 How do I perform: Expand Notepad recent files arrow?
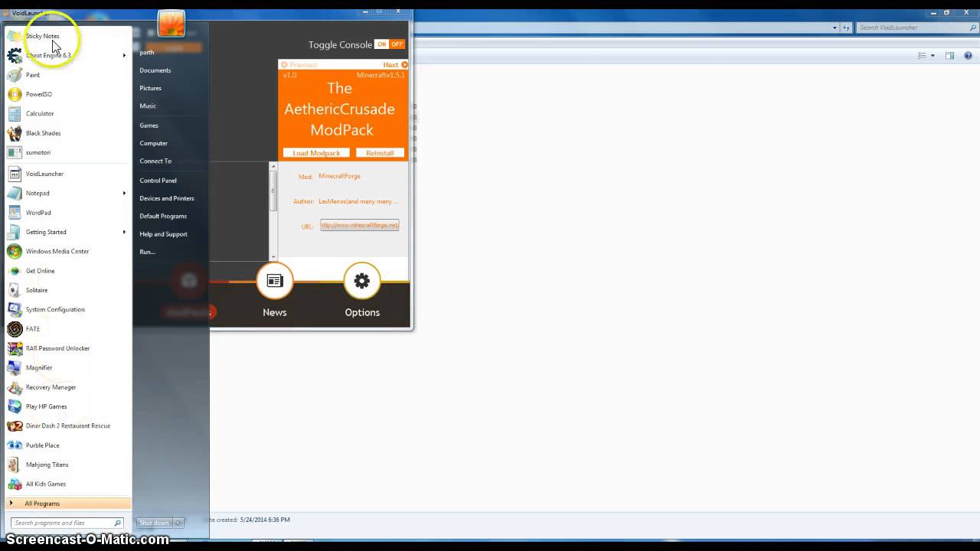pyautogui.click(x=124, y=193)
